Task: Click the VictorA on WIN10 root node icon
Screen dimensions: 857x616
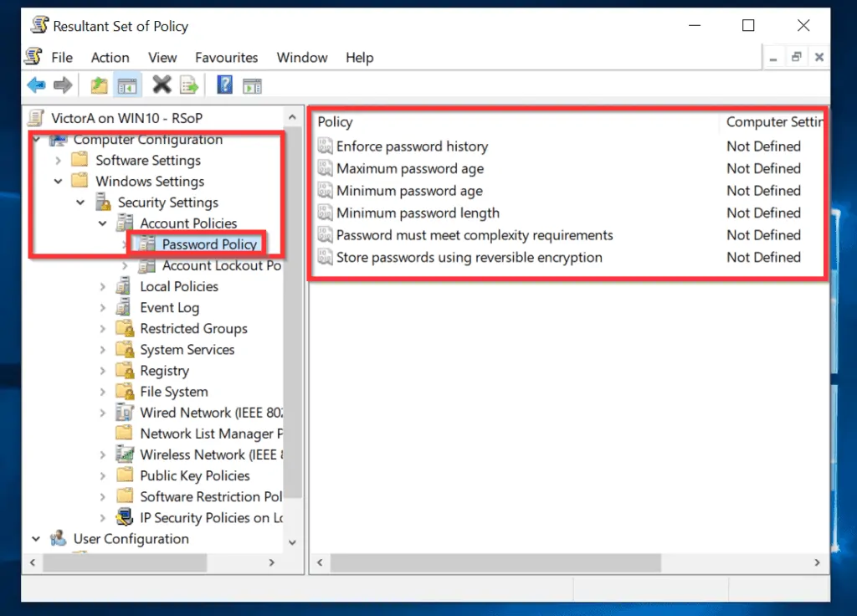Action: click(x=36, y=117)
